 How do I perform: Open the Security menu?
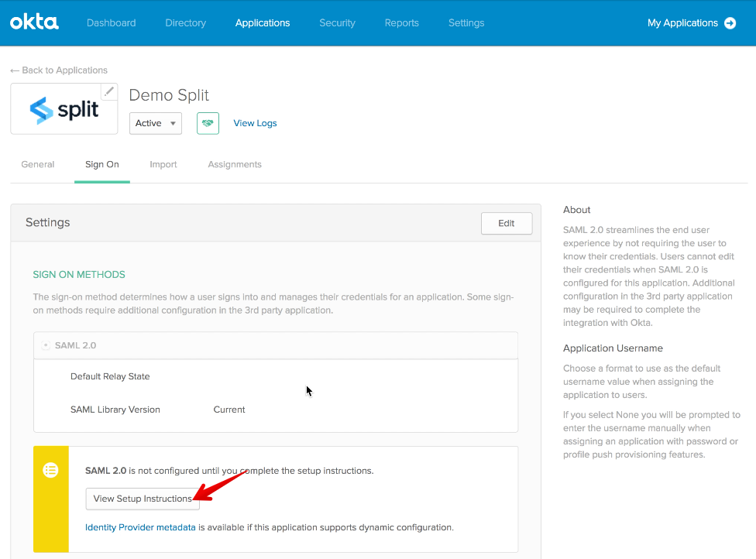coord(338,23)
